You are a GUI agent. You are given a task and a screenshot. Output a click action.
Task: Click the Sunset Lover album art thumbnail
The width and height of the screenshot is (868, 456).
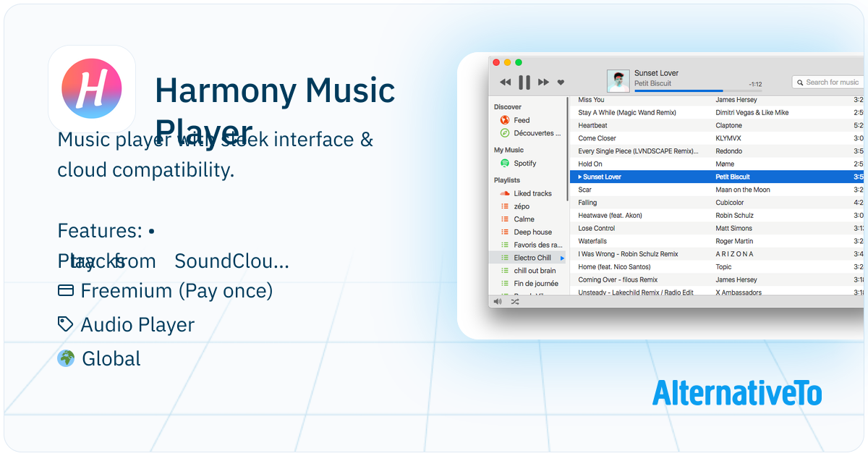point(618,81)
